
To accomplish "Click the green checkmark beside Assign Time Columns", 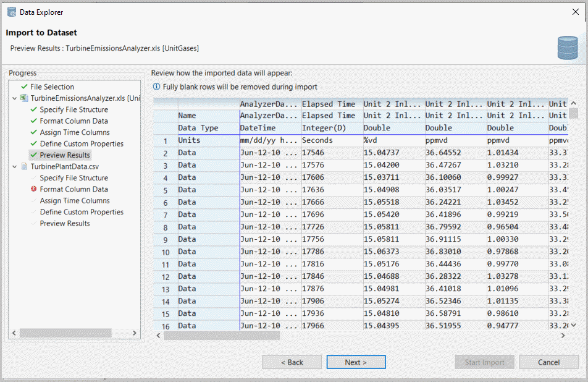I will [x=33, y=132].
